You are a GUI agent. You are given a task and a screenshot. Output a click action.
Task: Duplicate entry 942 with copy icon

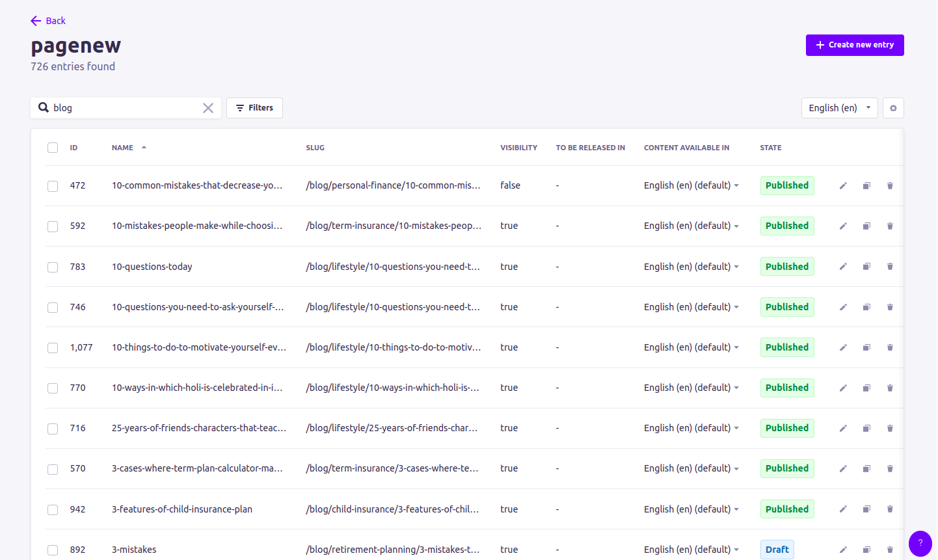pos(866,509)
